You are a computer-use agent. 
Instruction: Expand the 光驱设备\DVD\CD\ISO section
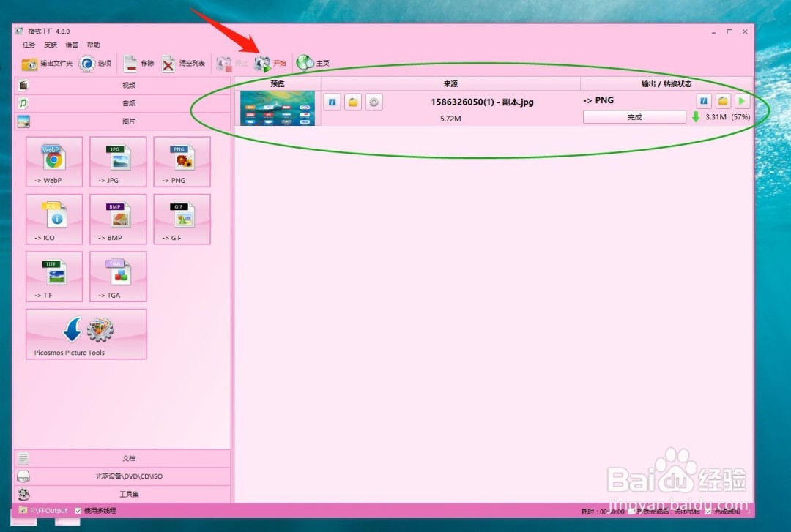[x=122, y=476]
